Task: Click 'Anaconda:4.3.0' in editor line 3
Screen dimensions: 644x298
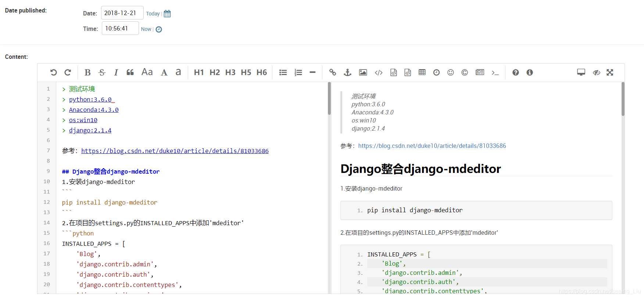Action: tap(94, 110)
